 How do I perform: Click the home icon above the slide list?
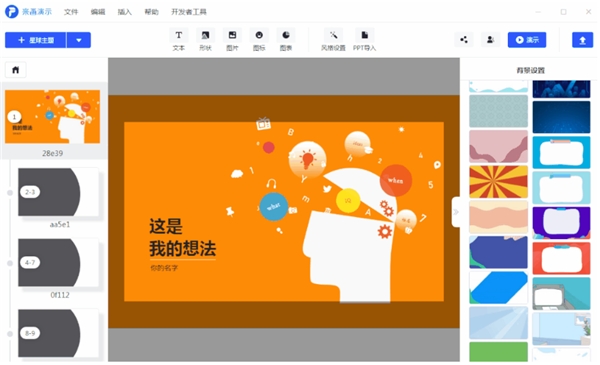click(16, 70)
